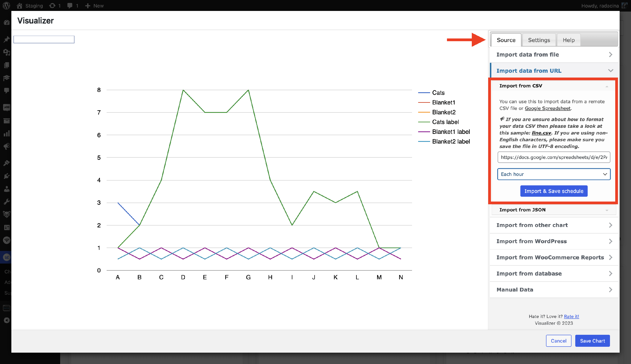
Task: Click the Visualizer chart icon in sidebar
Action: click(7, 257)
